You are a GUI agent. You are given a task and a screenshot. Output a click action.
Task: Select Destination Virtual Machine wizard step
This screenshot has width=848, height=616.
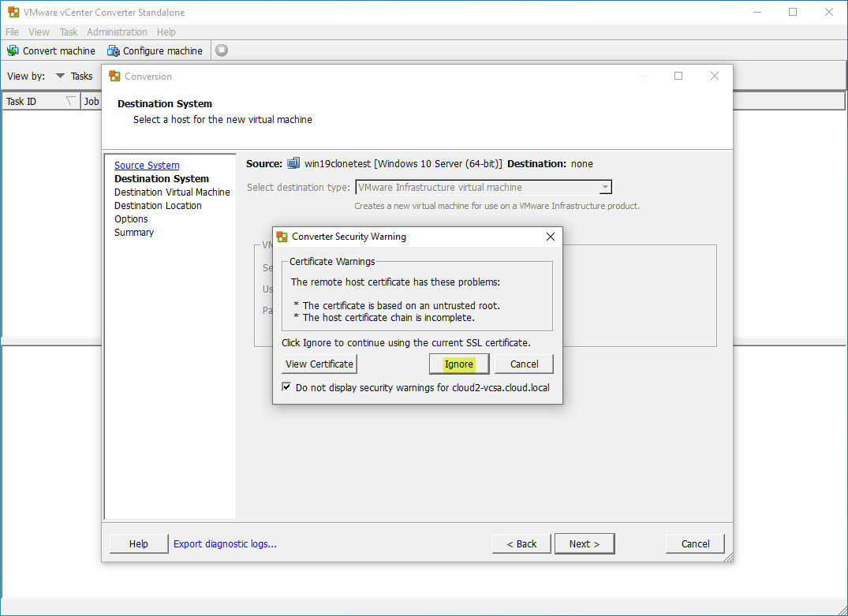point(172,192)
